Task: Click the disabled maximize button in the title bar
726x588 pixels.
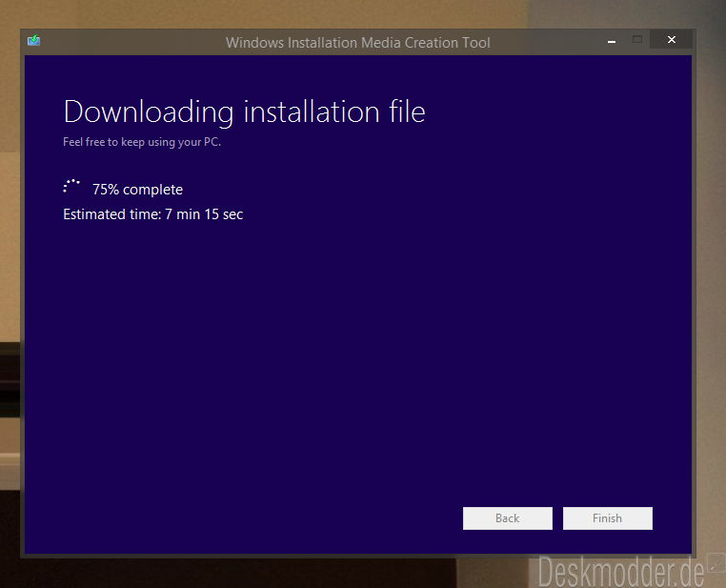Action: (x=637, y=40)
